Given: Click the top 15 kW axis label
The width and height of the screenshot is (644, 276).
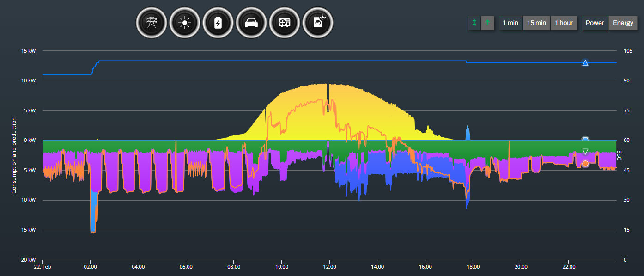Looking at the screenshot, I should tap(29, 51).
